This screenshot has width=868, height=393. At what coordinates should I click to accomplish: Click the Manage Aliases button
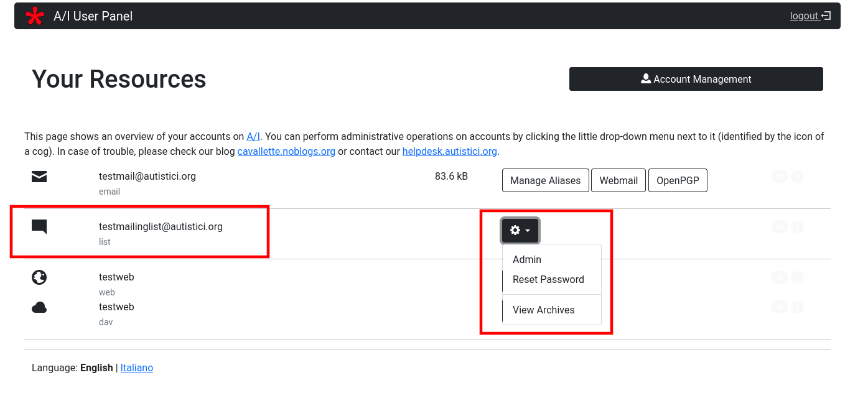click(x=545, y=181)
